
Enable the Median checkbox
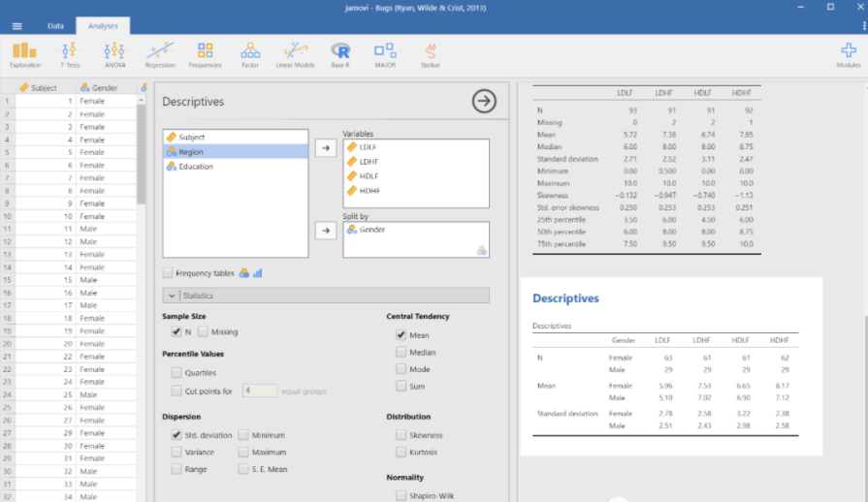coord(402,352)
